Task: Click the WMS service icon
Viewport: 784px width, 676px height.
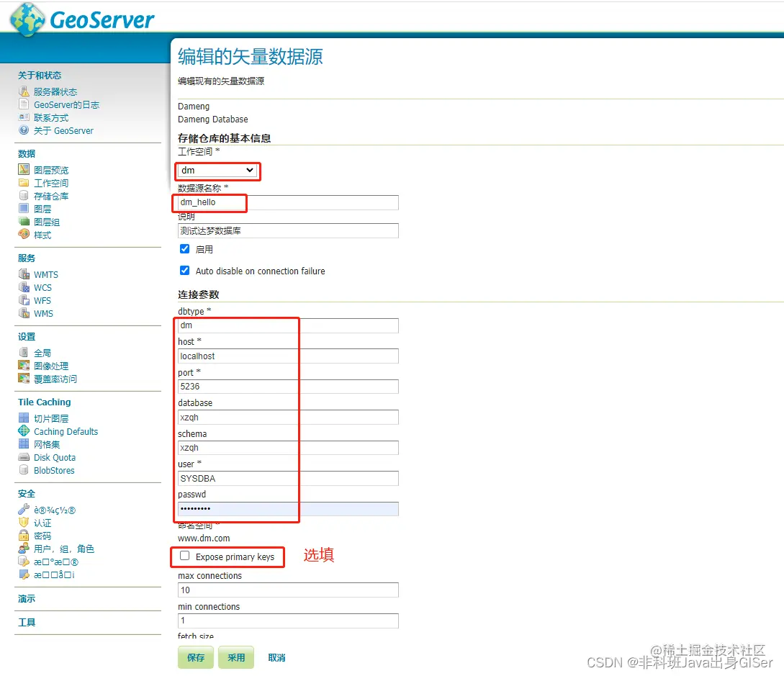Action: point(24,313)
